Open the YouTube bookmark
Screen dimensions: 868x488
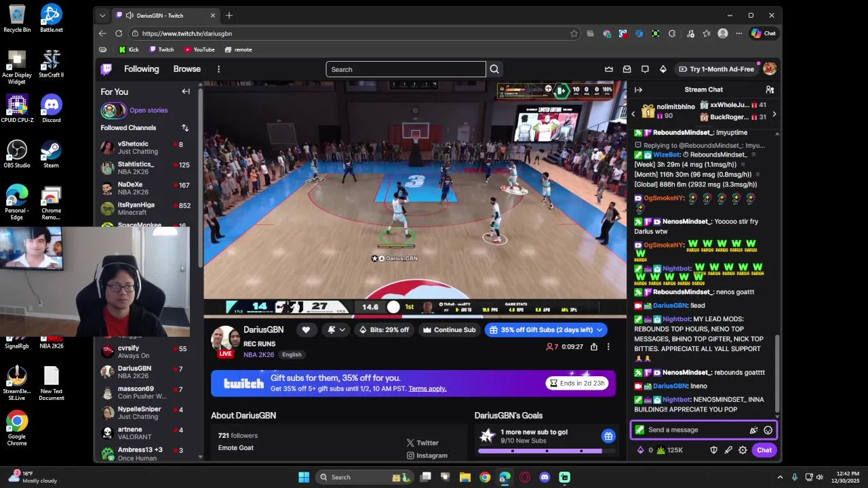(199, 49)
